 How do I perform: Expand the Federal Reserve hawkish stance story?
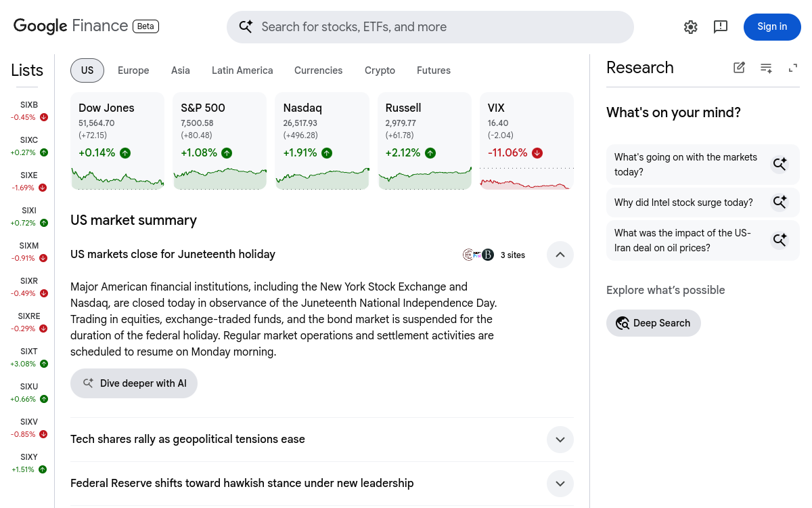[560, 484]
